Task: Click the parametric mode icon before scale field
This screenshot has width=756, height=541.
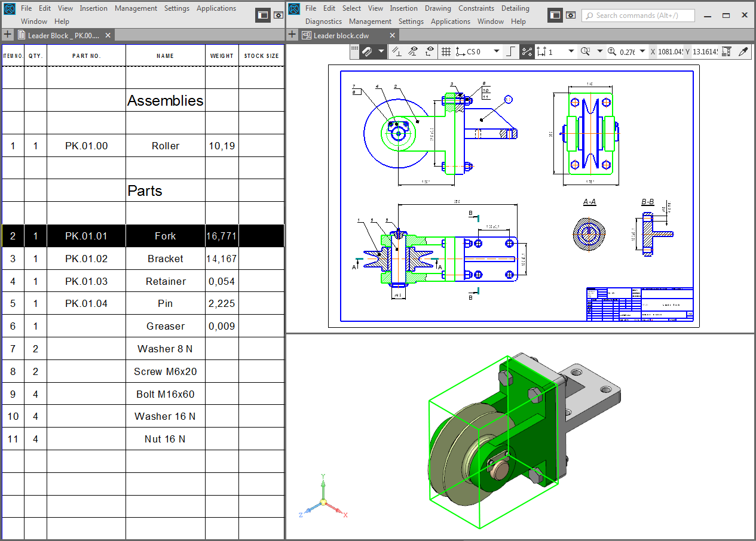Action: click(527, 52)
